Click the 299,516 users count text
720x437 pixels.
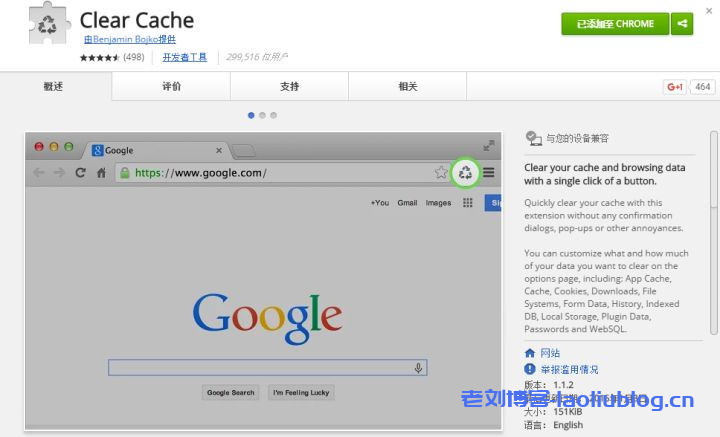[257, 57]
